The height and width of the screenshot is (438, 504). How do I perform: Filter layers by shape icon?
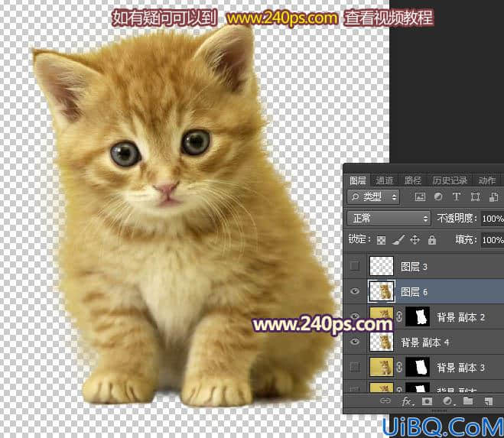pos(475,196)
